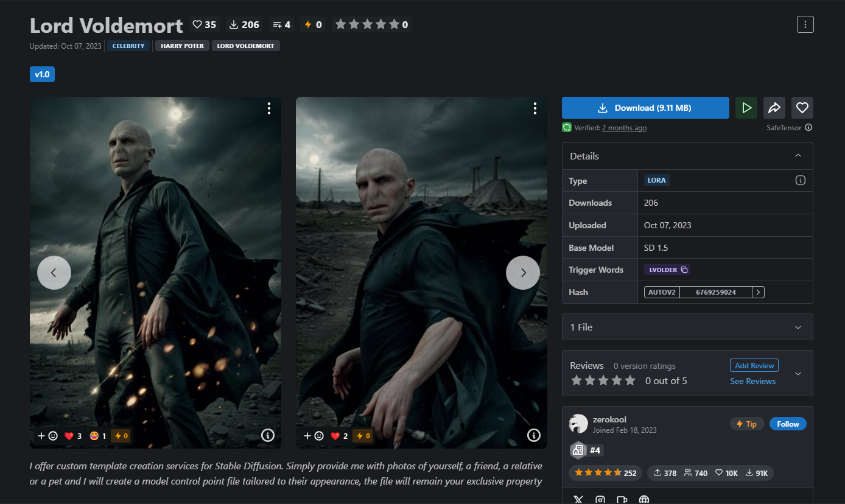Click the creator's 378 uploads stat

(x=665, y=473)
